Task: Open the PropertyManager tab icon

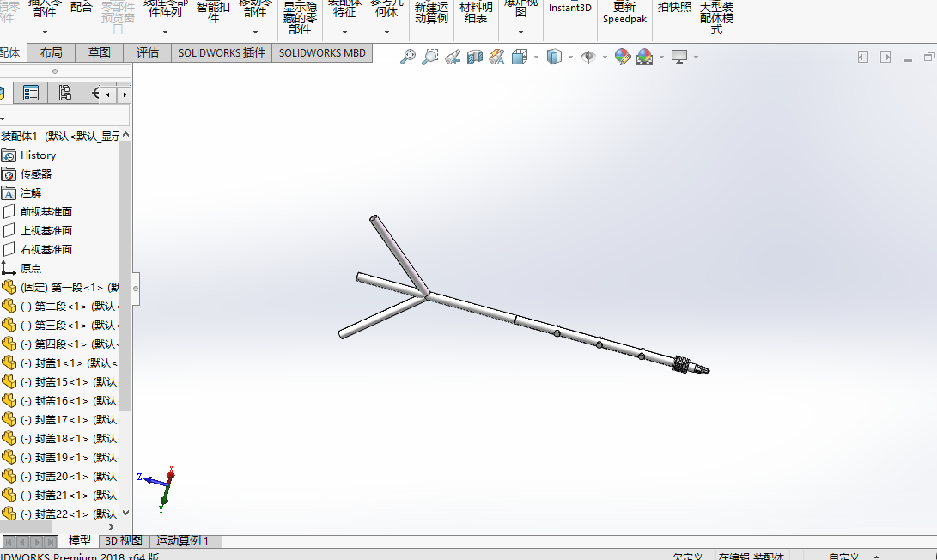Action: 30,94
